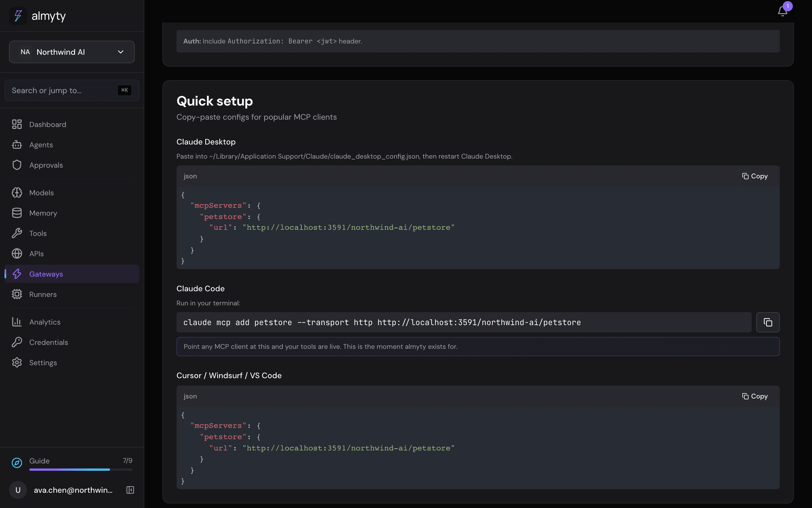812x508 pixels.
Task: Click the Approvals shield icon
Action: [x=17, y=165]
